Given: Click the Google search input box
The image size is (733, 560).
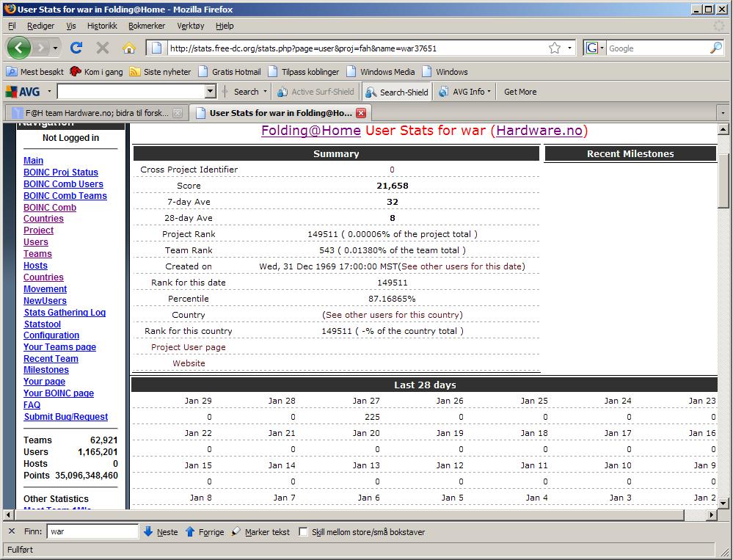Looking at the screenshot, I should point(657,48).
